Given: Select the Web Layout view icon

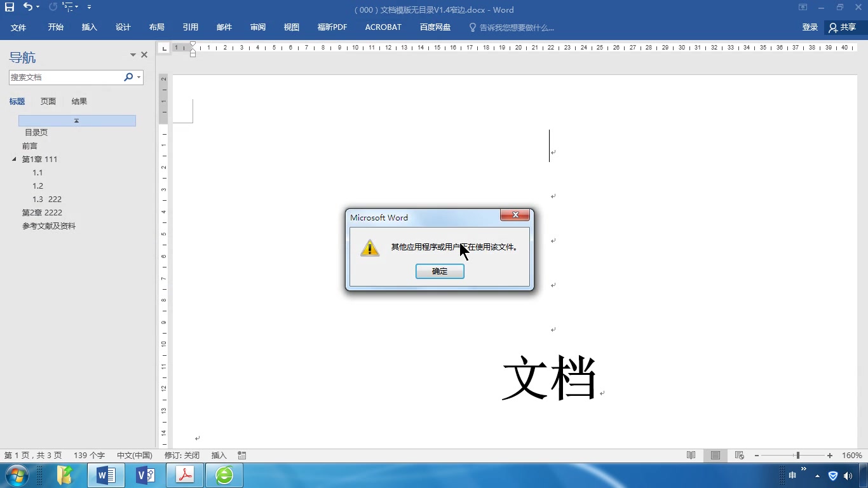Looking at the screenshot, I should (x=738, y=455).
